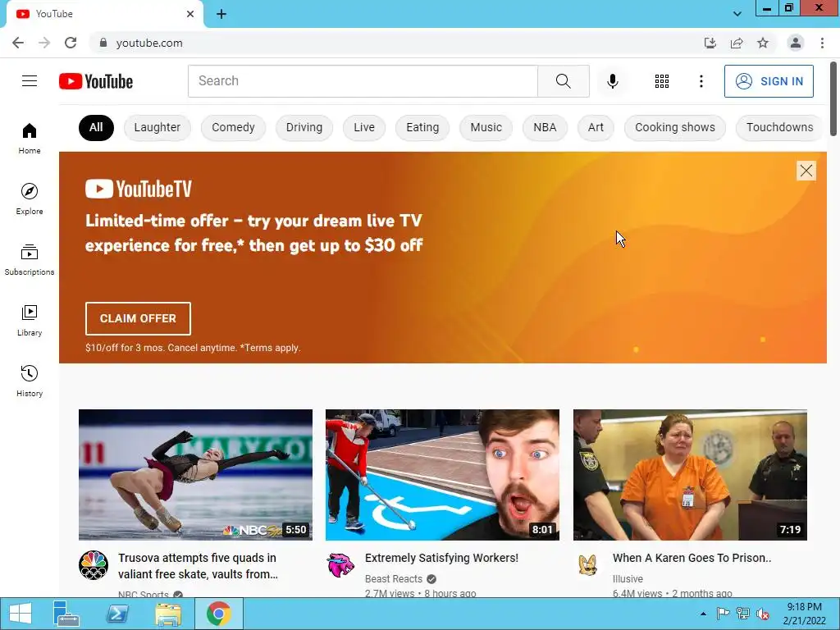
Task: Go to Home in sidebar
Action: tap(30, 138)
